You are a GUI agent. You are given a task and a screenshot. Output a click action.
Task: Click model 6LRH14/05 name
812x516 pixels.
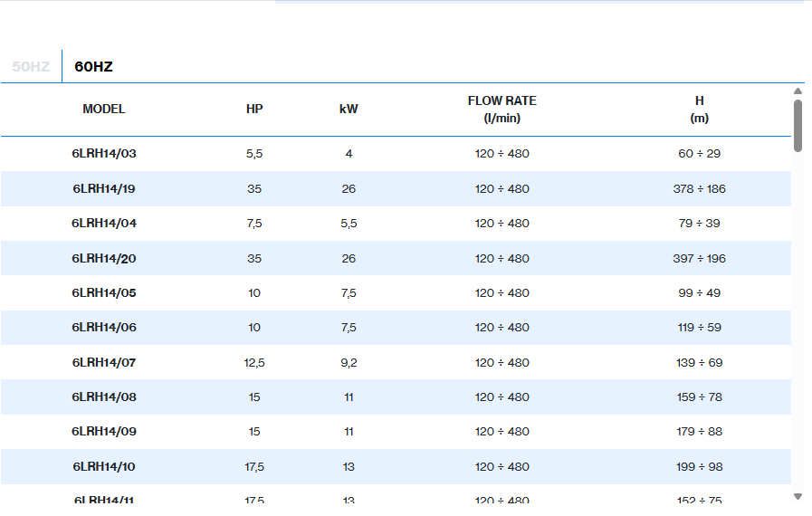click(x=104, y=293)
